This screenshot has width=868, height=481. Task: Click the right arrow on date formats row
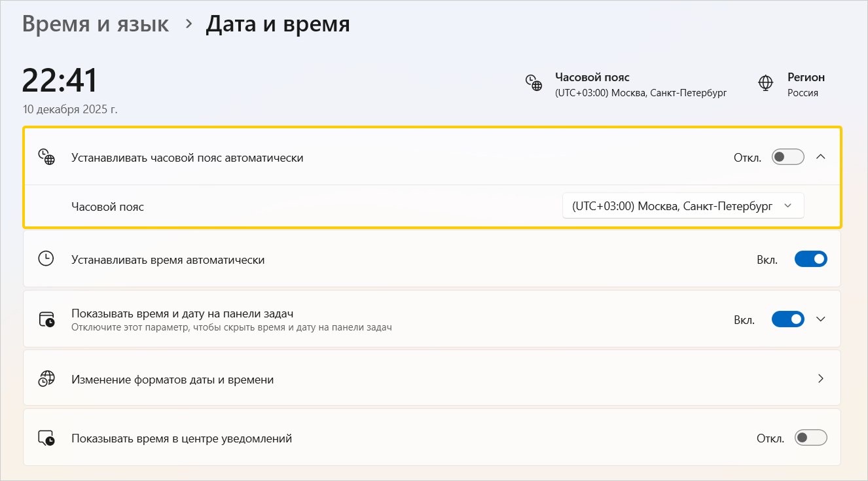point(821,379)
